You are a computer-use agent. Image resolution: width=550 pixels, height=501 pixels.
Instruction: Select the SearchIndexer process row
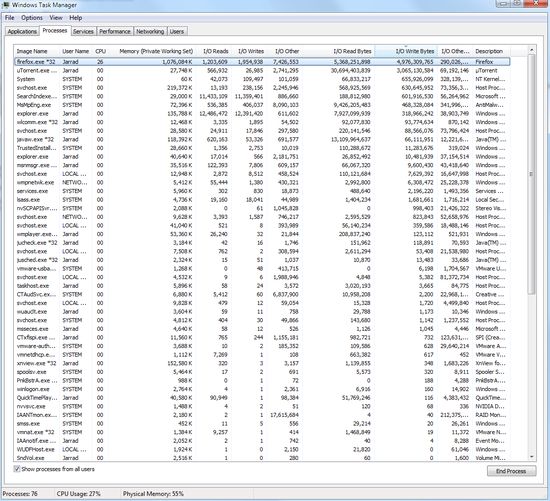pyautogui.click(x=262, y=96)
